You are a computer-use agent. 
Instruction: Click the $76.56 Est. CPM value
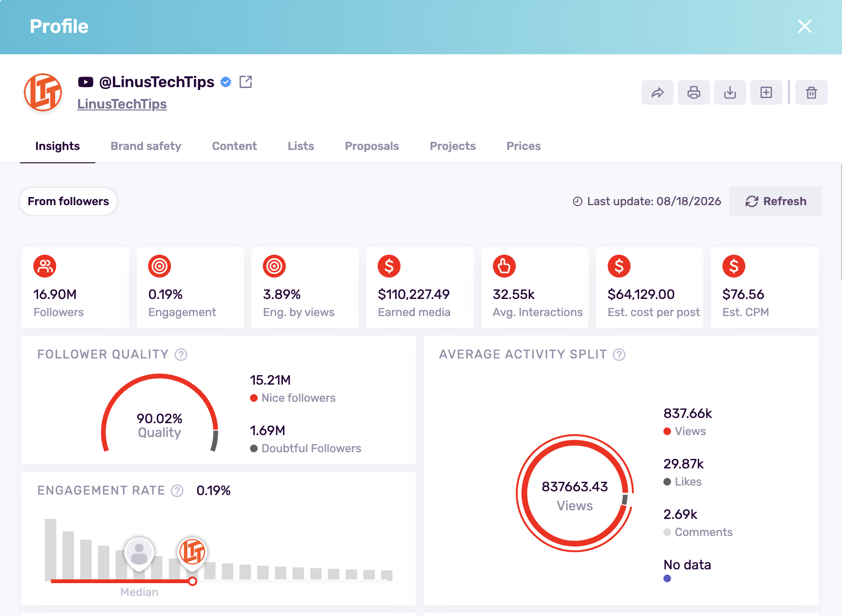(x=743, y=294)
